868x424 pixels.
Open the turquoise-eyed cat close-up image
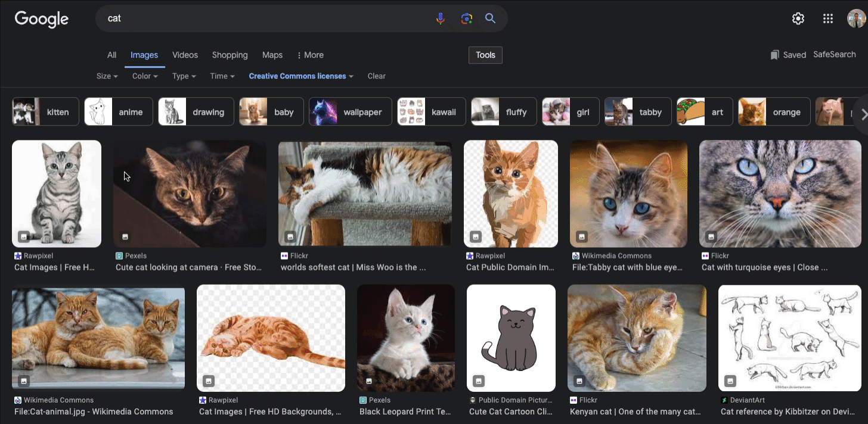coord(780,194)
